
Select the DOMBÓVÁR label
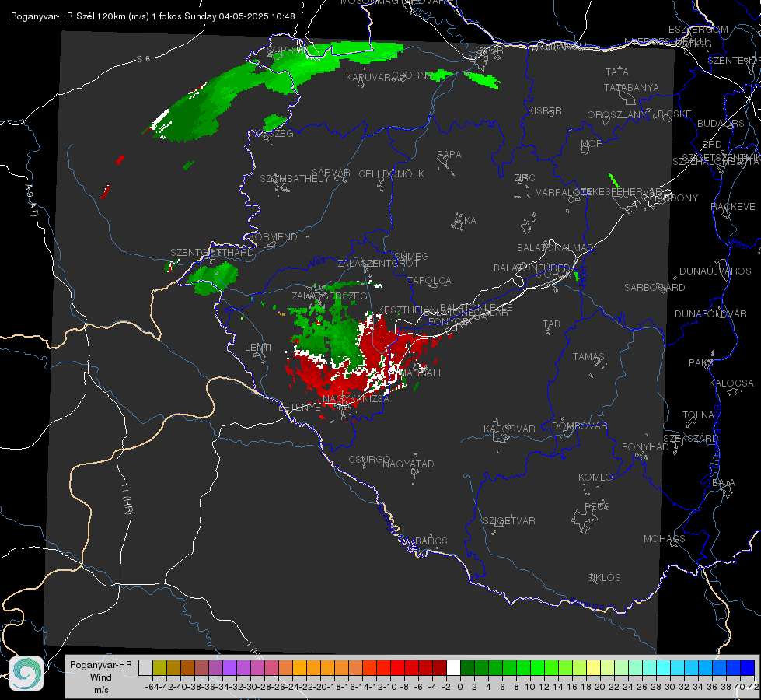pyautogui.click(x=579, y=426)
